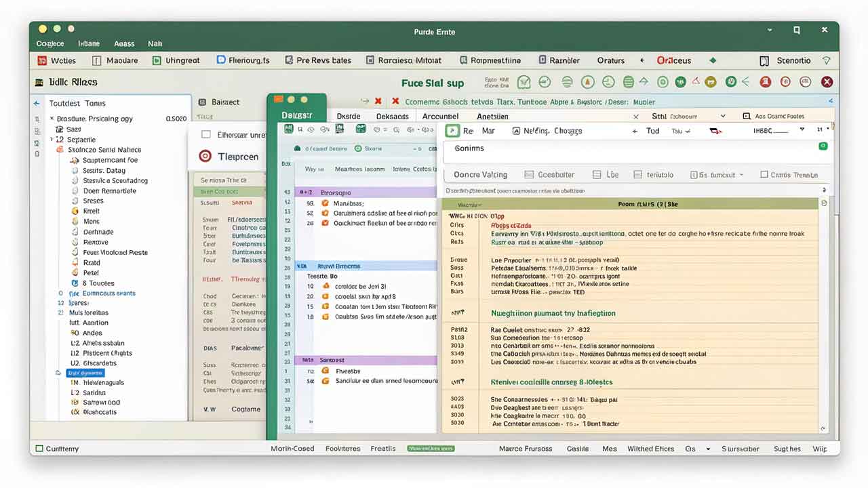The image size is (868, 488).
Task: Open the Tau dropdown
Action: (x=681, y=131)
